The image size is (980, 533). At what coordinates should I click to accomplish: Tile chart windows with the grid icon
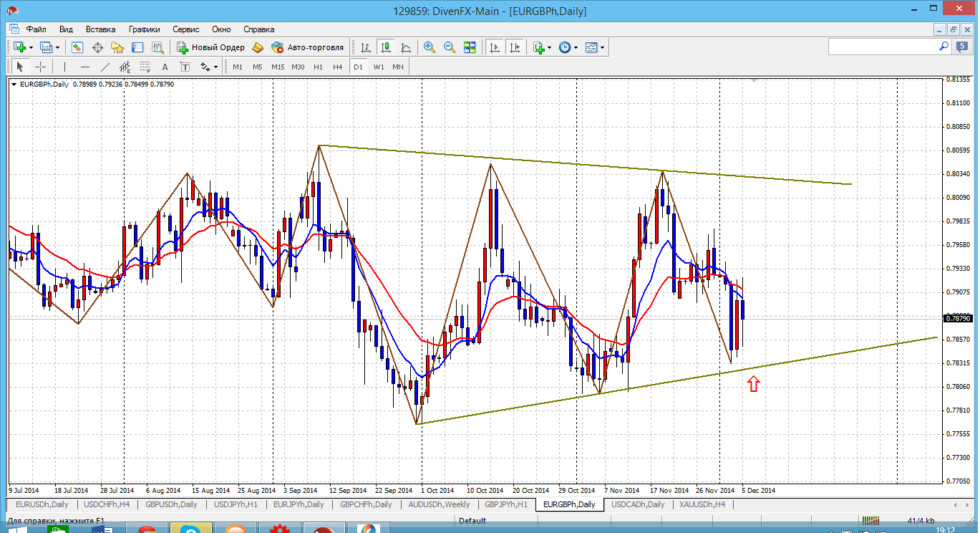[x=470, y=47]
